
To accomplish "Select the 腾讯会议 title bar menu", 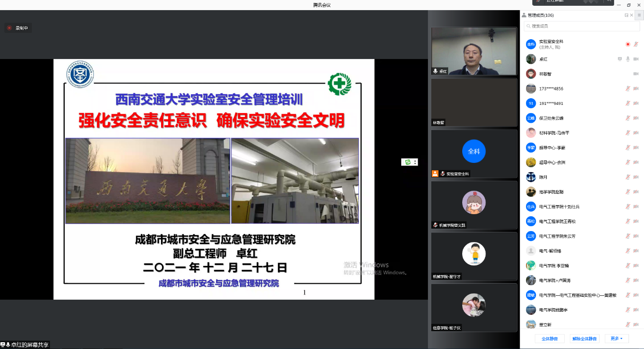I will pyautogui.click(x=322, y=5).
